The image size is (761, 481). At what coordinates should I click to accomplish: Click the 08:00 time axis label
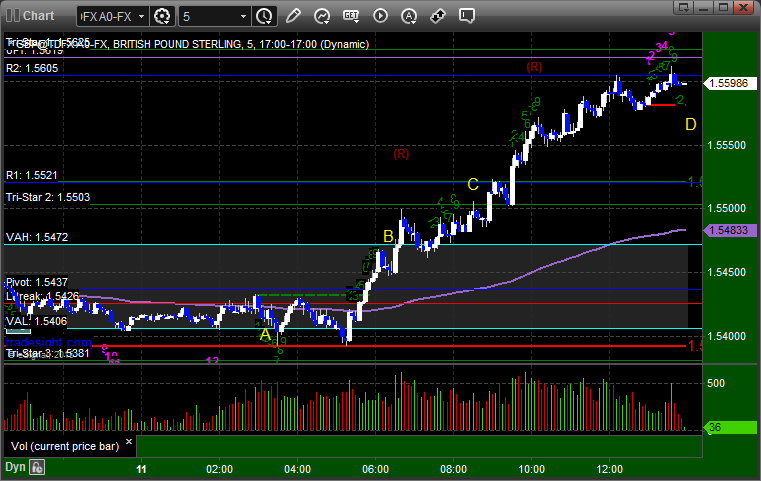[454, 469]
